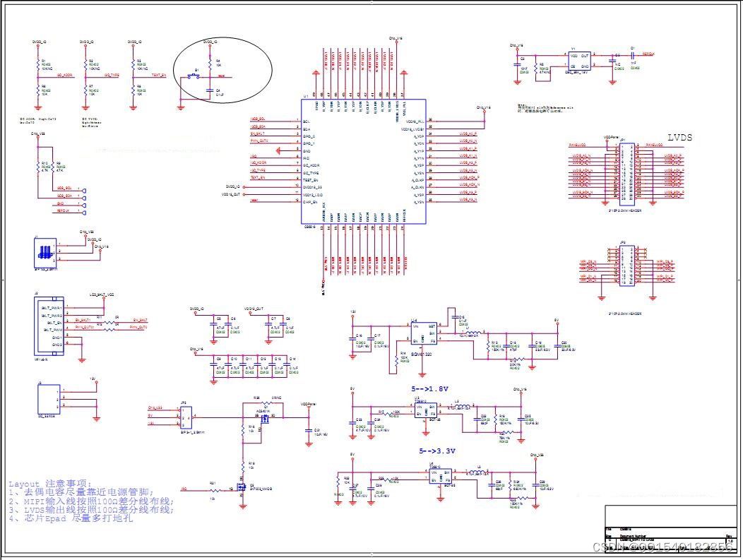Click the "LVDS" section heading
This screenshot has width=743, height=560.
coord(680,138)
